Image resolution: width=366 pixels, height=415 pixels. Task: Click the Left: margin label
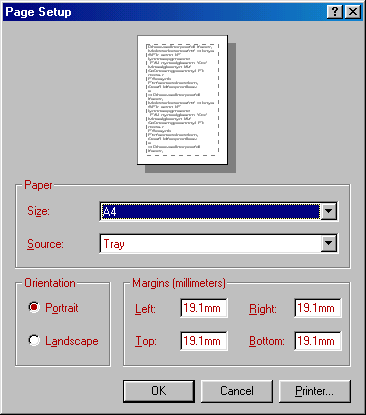145,309
